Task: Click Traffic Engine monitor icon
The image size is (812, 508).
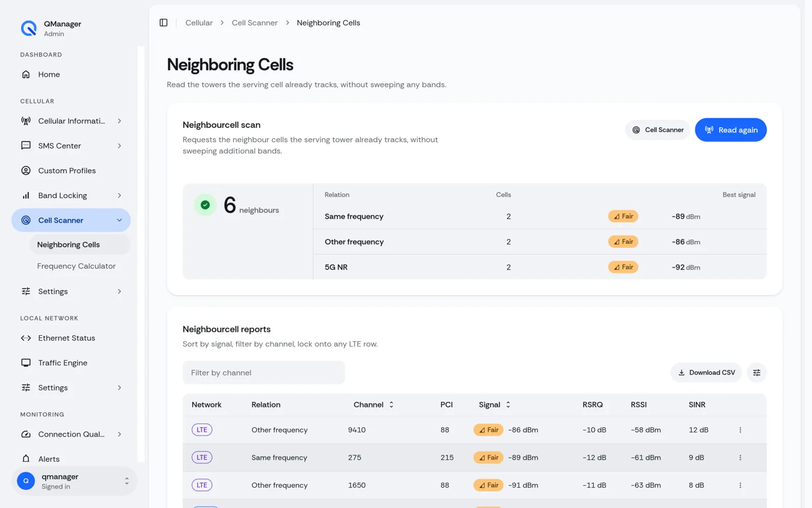Action: click(26, 363)
